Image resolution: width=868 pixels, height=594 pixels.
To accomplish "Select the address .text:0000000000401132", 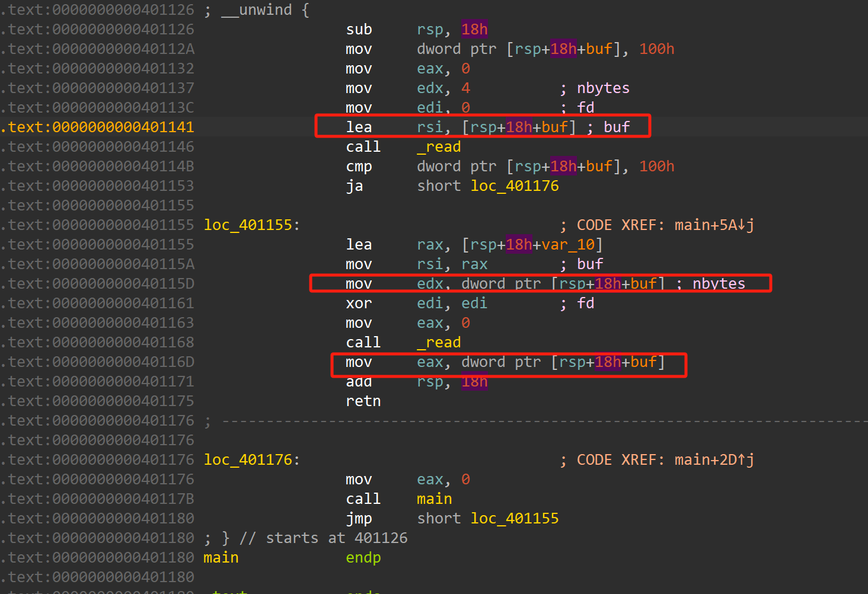I will click(97, 68).
